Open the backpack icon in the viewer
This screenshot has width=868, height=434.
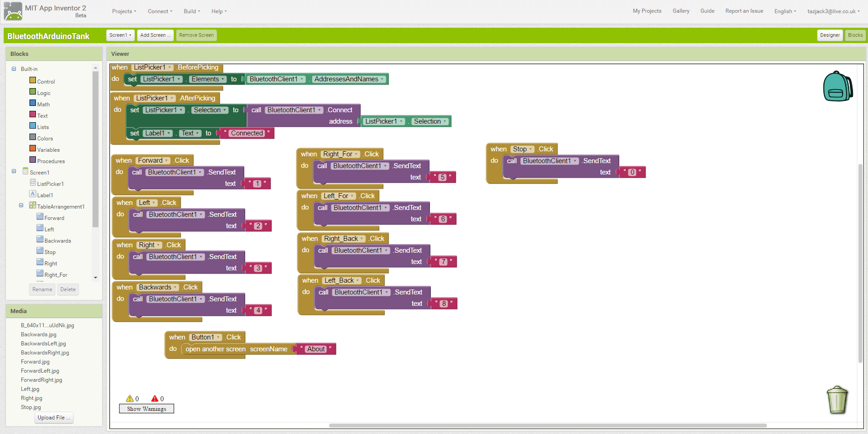pos(838,86)
